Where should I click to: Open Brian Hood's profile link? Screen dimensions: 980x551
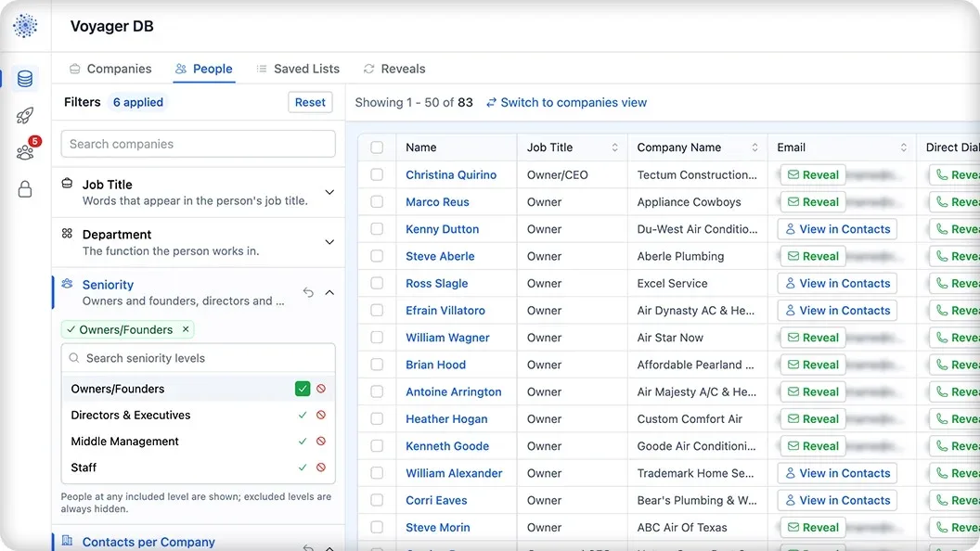coord(435,365)
